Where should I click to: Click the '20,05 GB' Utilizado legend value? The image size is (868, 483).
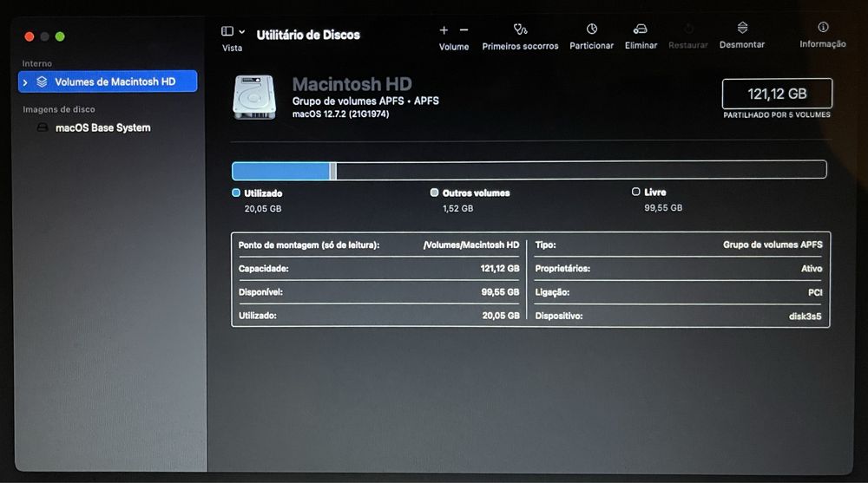[263, 209]
